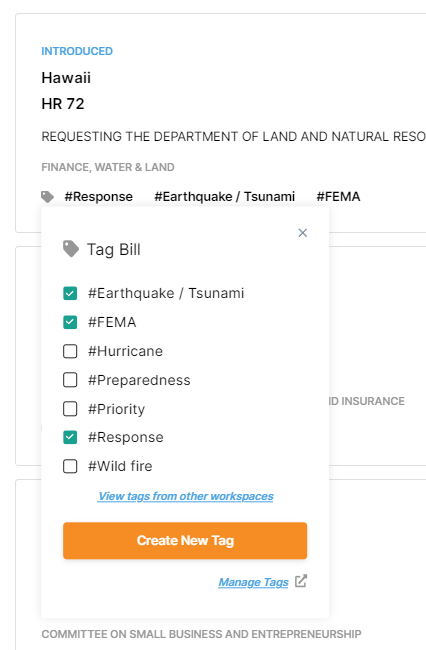The width and height of the screenshot is (426, 650).
Task: Uncheck the #Response tag
Action: pos(70,437)
